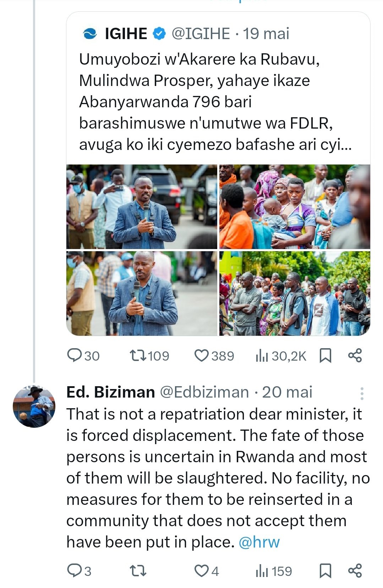Reply to Ed. Biziman's tweet

75,571
